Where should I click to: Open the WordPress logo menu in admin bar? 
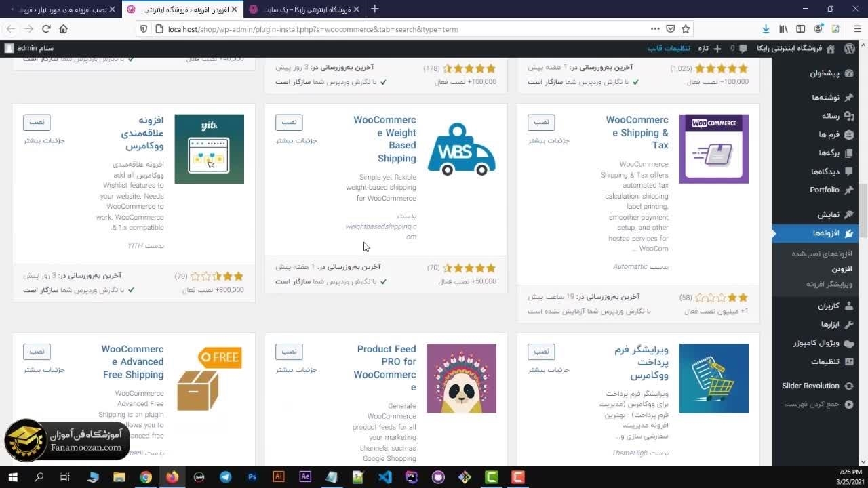[x=849, y=49]
